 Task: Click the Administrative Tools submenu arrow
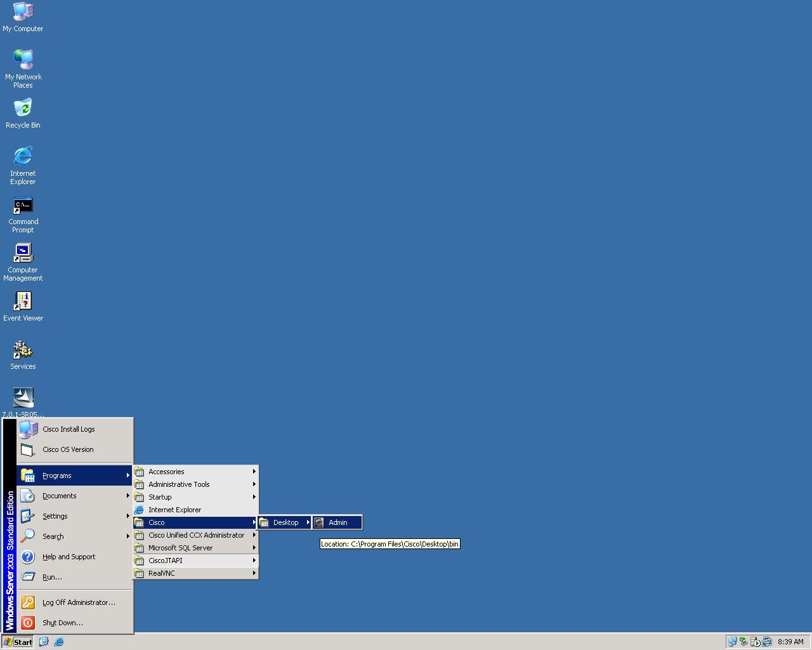[x=254, y=484]
